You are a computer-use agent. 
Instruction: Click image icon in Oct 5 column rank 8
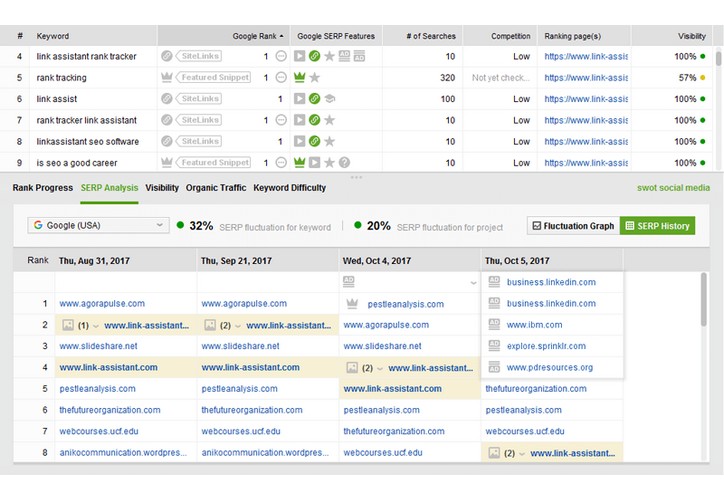[494, 453]
